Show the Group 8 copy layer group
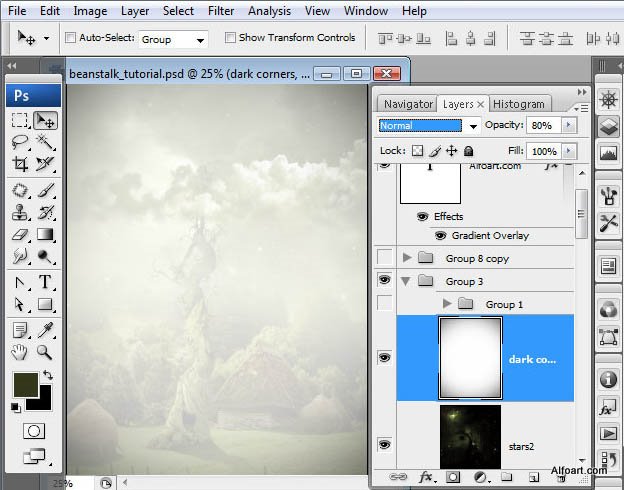The width and height of the screenshot is (624, 490). click(x=385, y=258)
